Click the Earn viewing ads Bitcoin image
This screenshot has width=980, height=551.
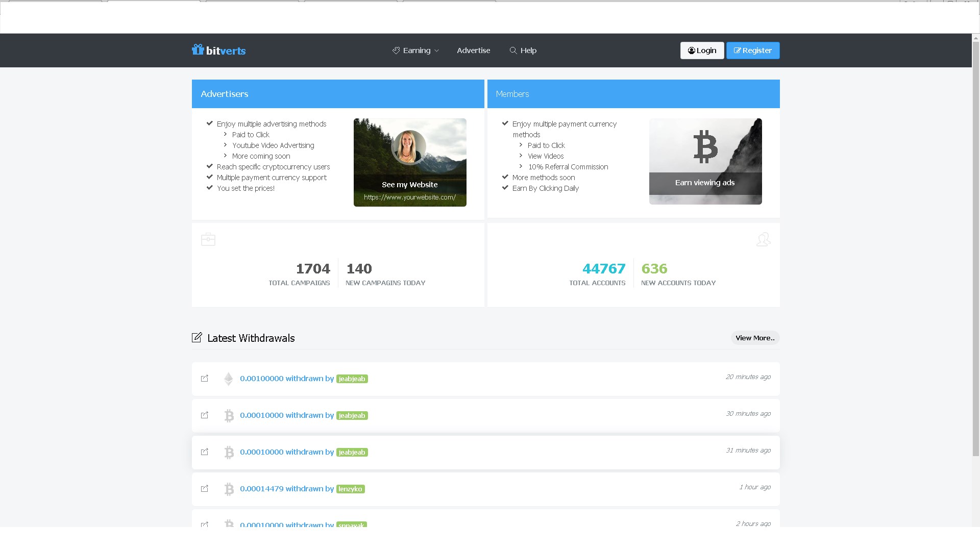click(705, 161)
